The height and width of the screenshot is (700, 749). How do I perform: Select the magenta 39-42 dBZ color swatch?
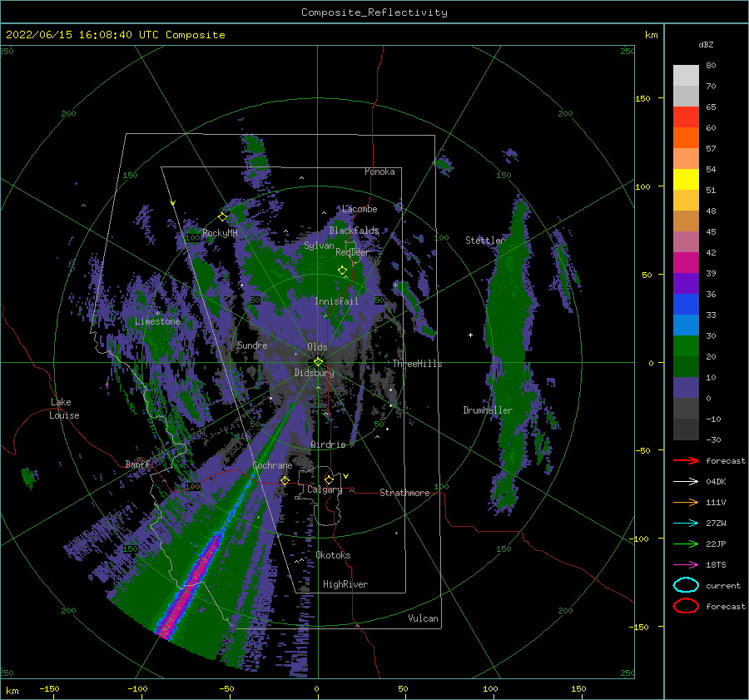686,263
